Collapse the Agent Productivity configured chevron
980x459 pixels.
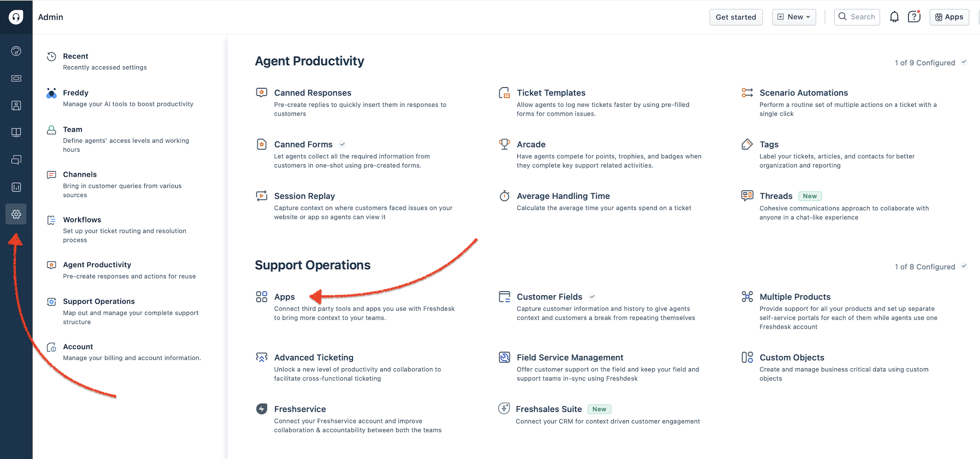coord(964,62)
